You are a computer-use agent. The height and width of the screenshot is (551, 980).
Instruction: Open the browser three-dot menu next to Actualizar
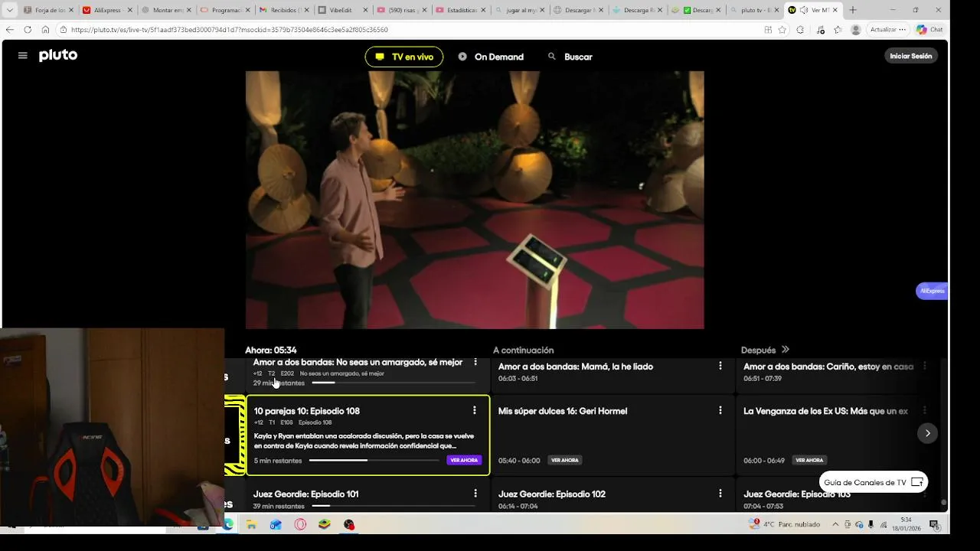click(902, 30)
